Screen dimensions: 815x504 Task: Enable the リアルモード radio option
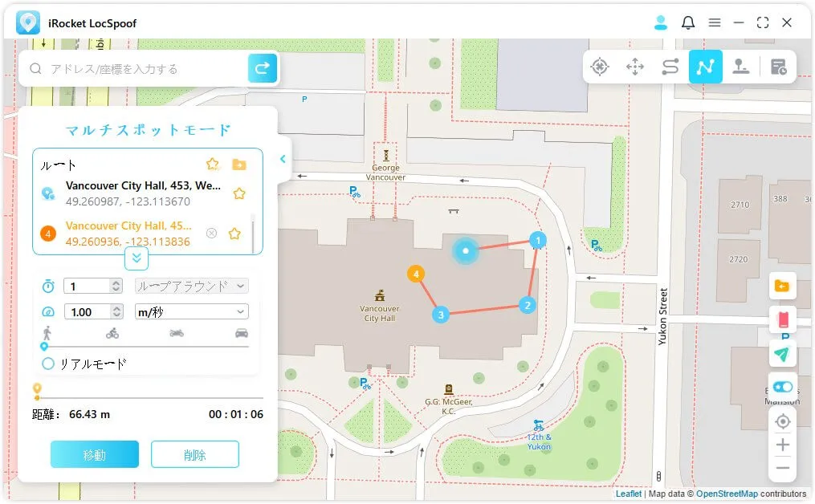[x=48, y=364]
